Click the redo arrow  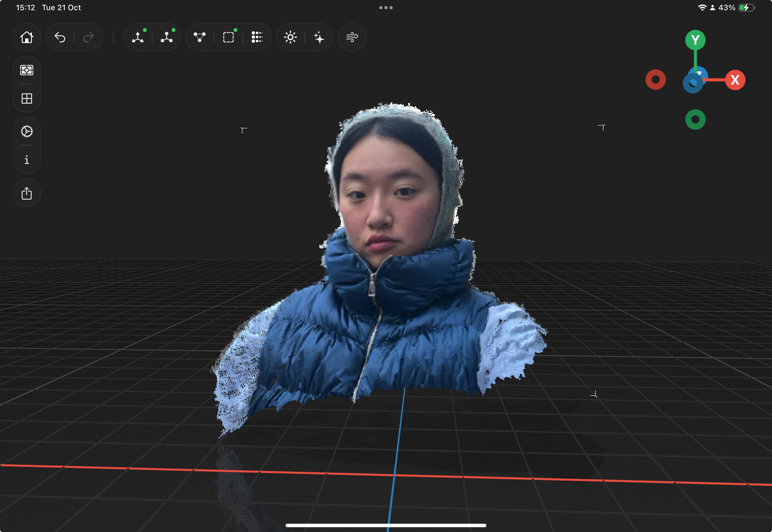click(88, 37)
